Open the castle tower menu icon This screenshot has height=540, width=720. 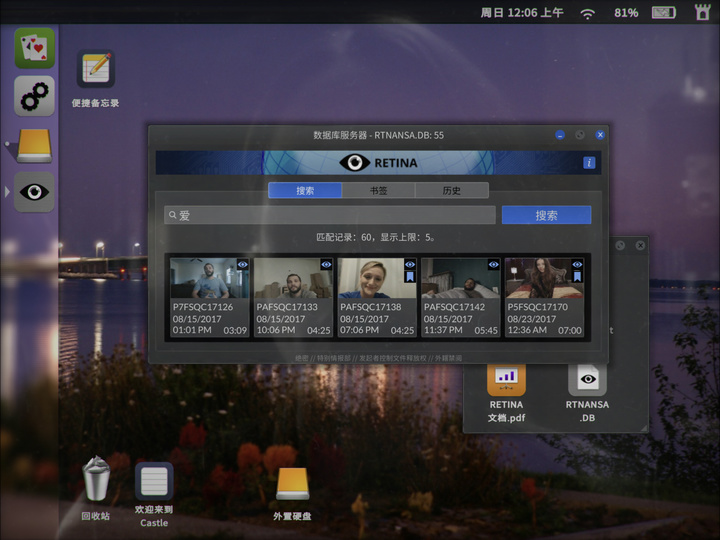point(702,12)
